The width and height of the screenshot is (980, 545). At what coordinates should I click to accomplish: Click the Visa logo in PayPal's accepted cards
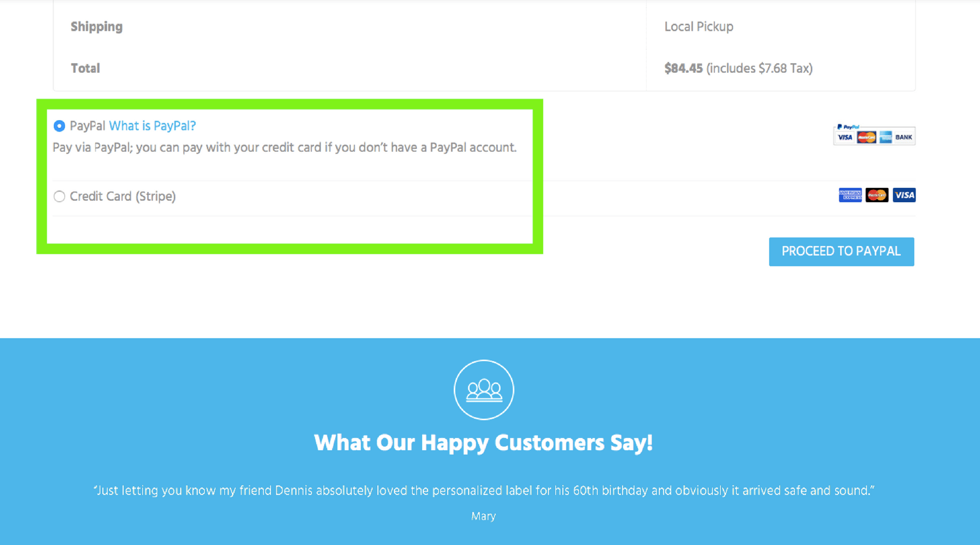(845, 137)
